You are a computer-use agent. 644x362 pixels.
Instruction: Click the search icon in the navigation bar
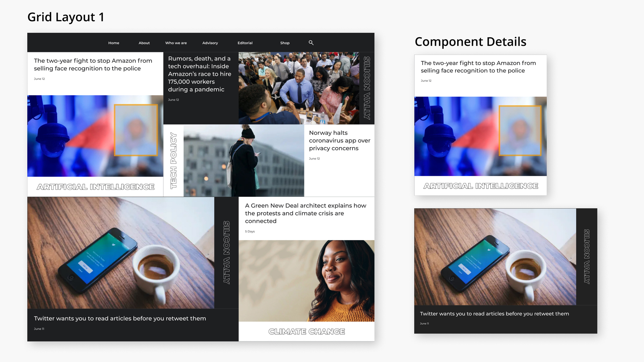(x=311, y=42)
